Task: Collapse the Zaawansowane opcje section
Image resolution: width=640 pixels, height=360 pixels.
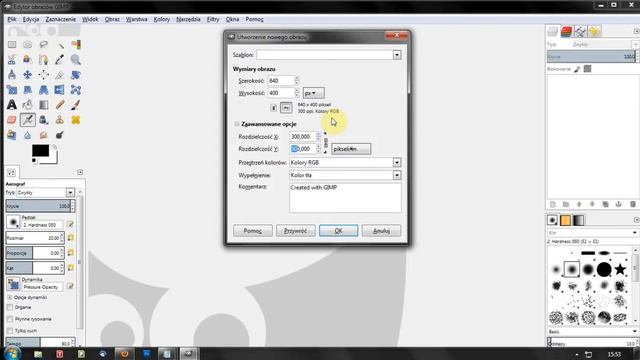Action: [x=237, y=124]
